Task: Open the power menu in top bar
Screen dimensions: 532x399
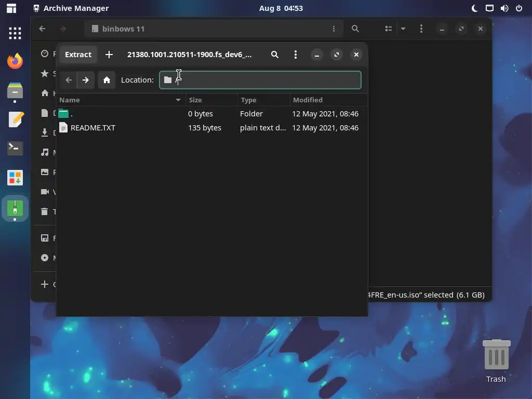Action: coord(519,8)
